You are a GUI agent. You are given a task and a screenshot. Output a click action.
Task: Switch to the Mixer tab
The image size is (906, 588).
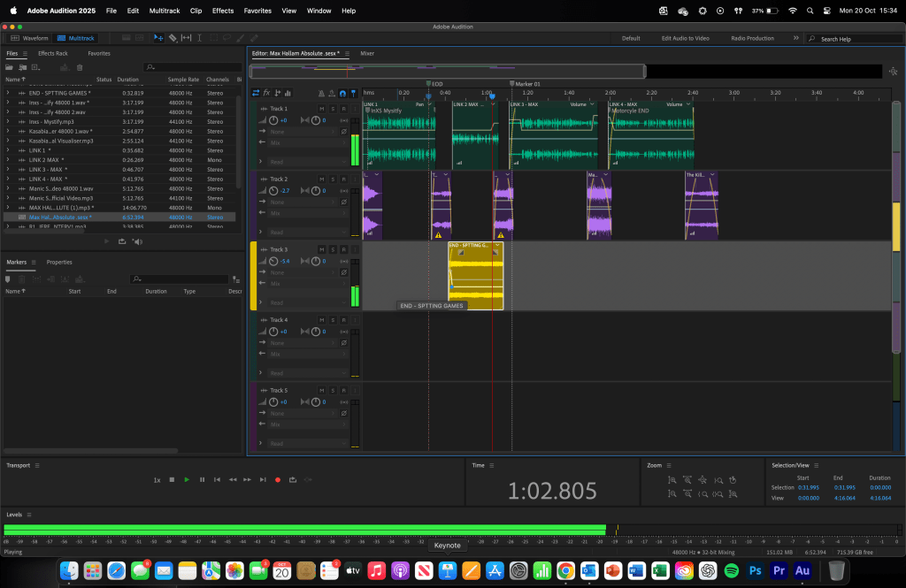tap(366, 53)
